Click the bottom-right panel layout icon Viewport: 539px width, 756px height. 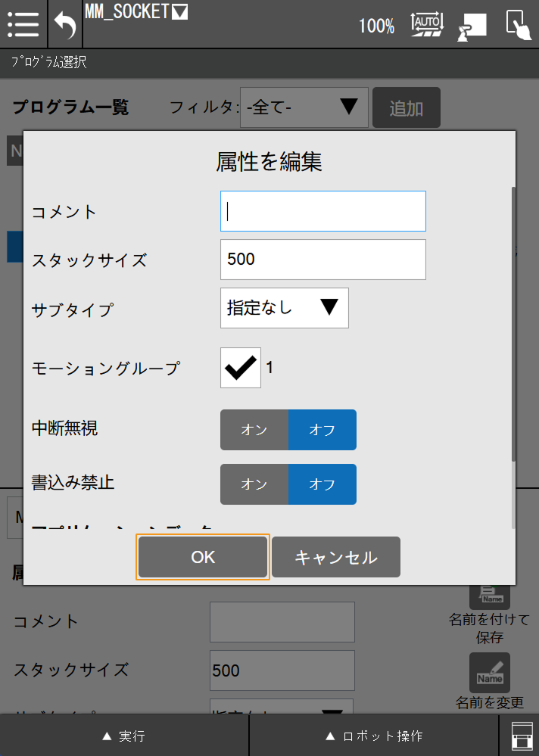519,736
